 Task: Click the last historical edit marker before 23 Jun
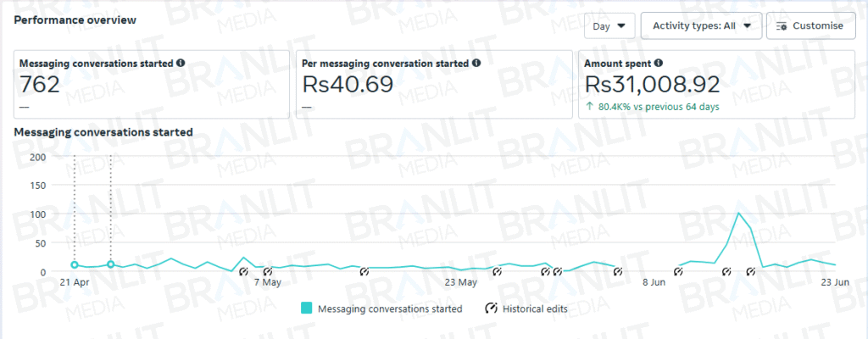tap(751, 271)
